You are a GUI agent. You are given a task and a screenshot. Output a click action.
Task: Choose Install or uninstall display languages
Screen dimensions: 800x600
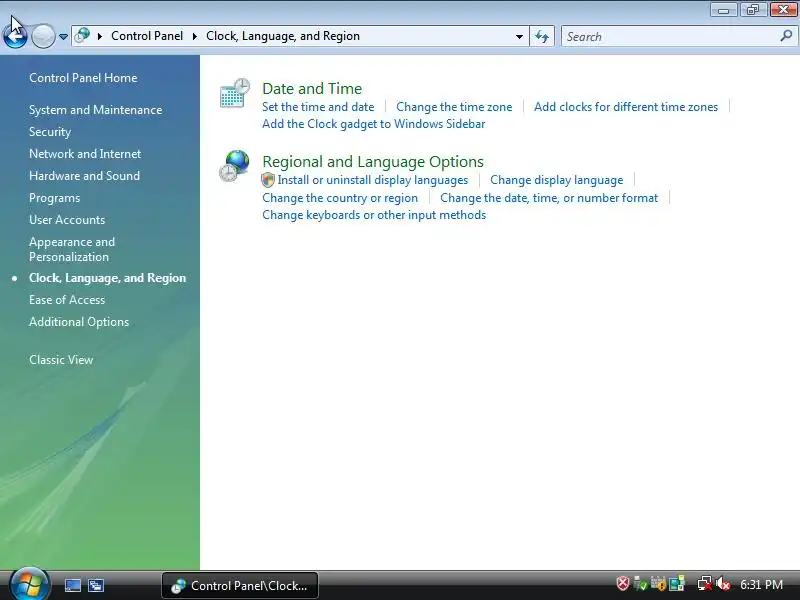tap(372, 180)
